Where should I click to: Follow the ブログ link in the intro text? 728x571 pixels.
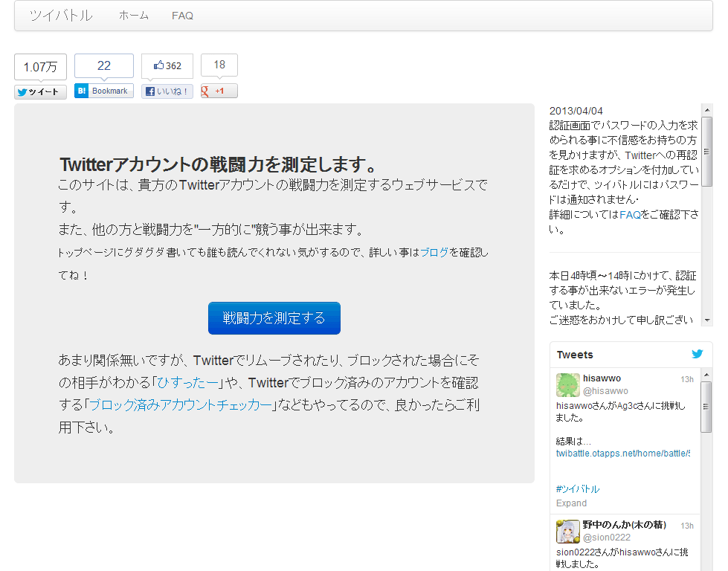click(x=434, y=252)
